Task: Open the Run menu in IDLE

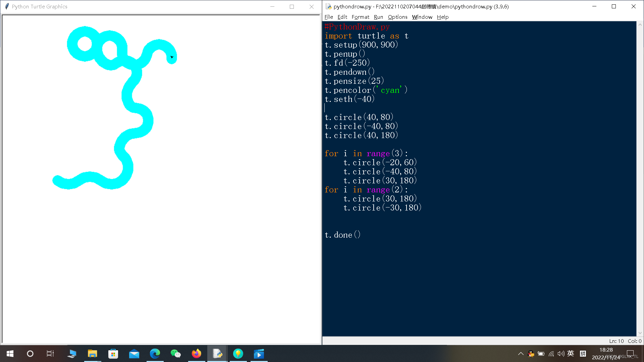Action: point(378,17)
